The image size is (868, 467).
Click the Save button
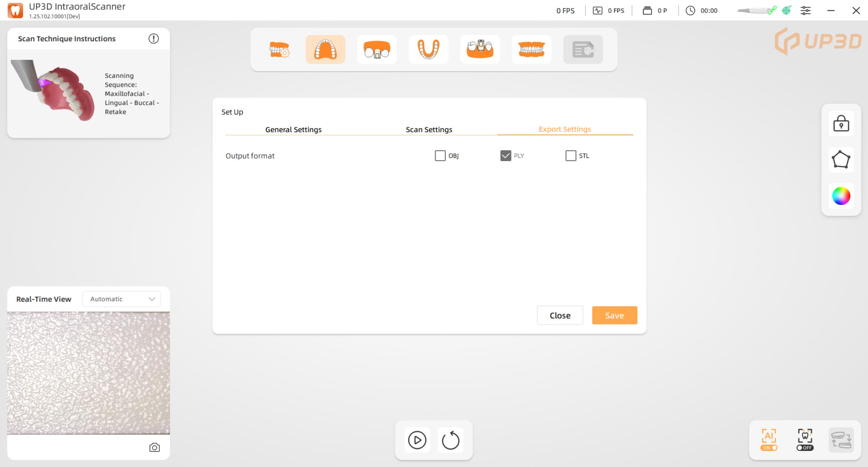click(614, 315)
